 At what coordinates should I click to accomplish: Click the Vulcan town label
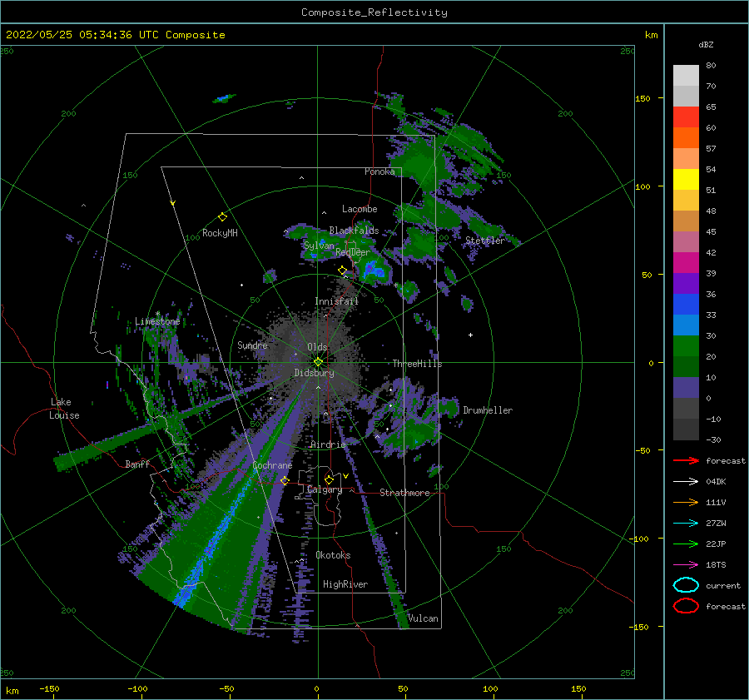coord(424,618)
